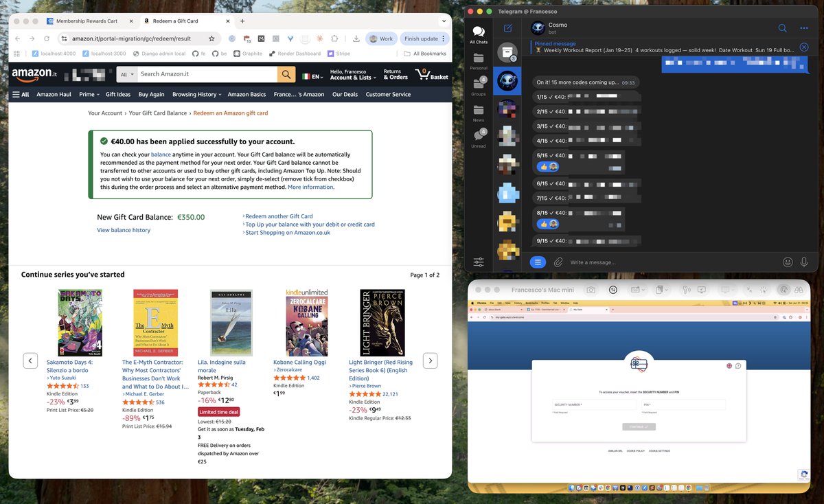The height and width of the screenshot is (504, 824).
Task: Open the three-dots menu in Telegram chat
Action: [804, 28]
